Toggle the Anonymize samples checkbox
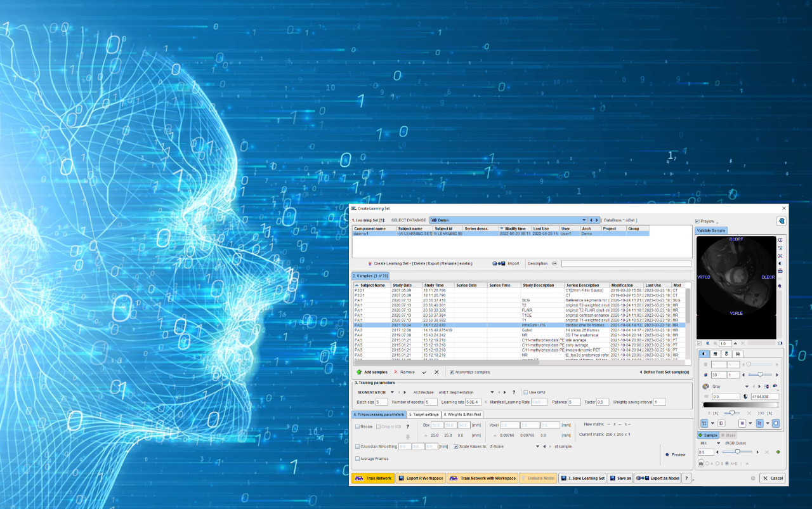This screenshot has width=812, height=509. 452,372
